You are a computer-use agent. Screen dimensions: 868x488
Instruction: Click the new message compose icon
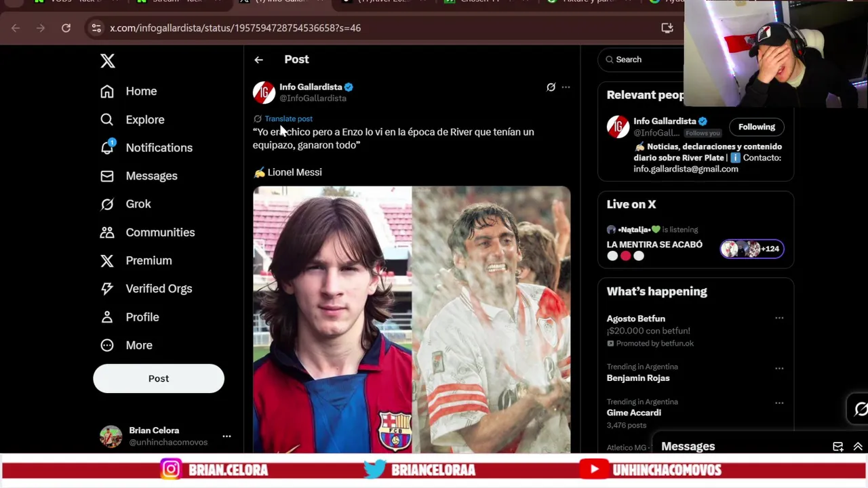point(838,446)
